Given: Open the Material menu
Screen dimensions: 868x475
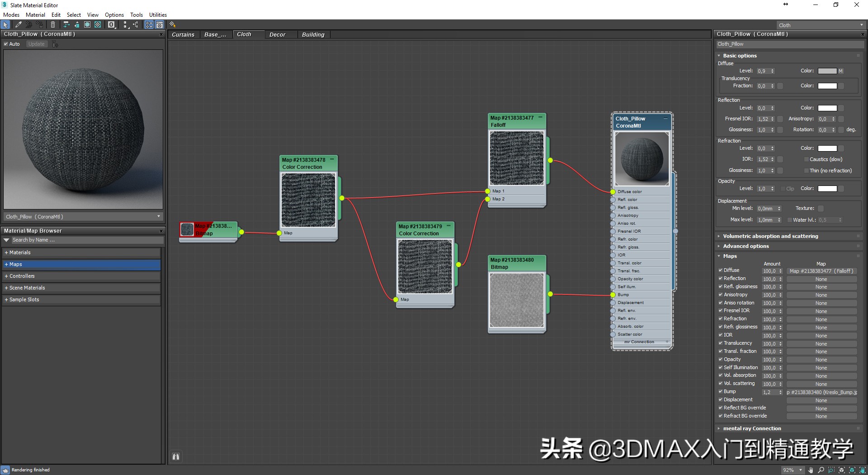Looking at the screenshot, I should point(35,14).
